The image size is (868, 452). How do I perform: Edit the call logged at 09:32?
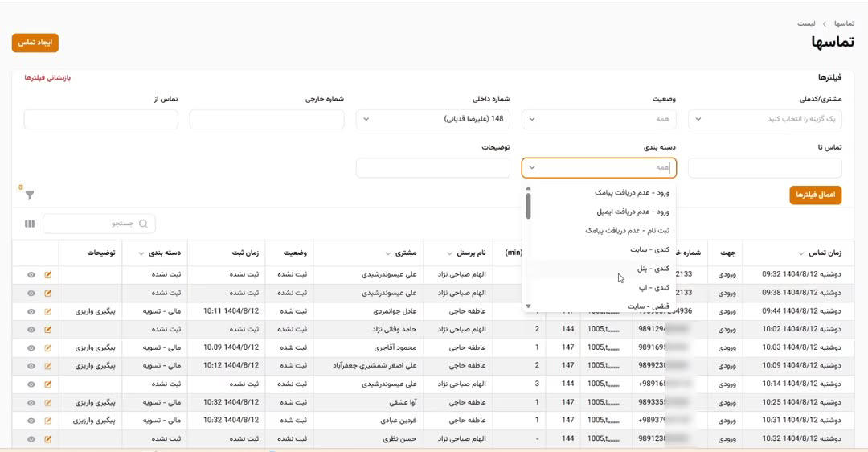(48, 275)
